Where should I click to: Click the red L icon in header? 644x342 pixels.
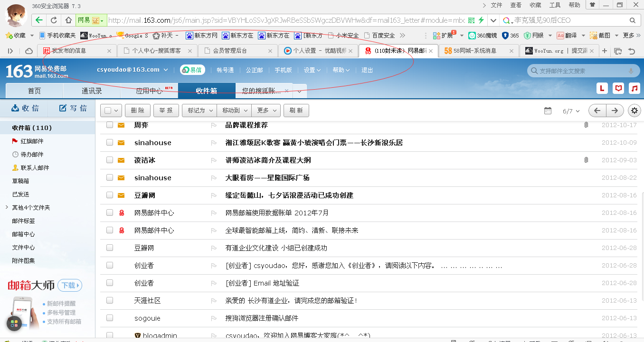(602, 88)
